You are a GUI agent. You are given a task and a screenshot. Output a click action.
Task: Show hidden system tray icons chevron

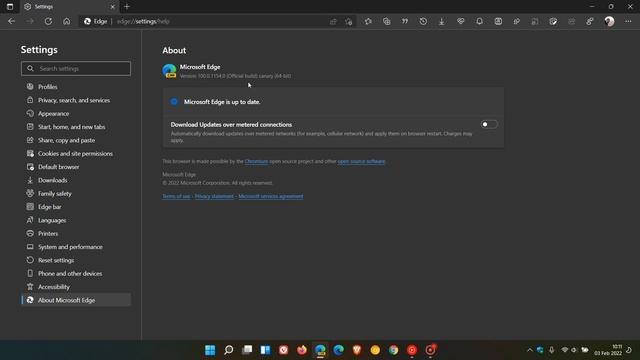coord(530,350)
